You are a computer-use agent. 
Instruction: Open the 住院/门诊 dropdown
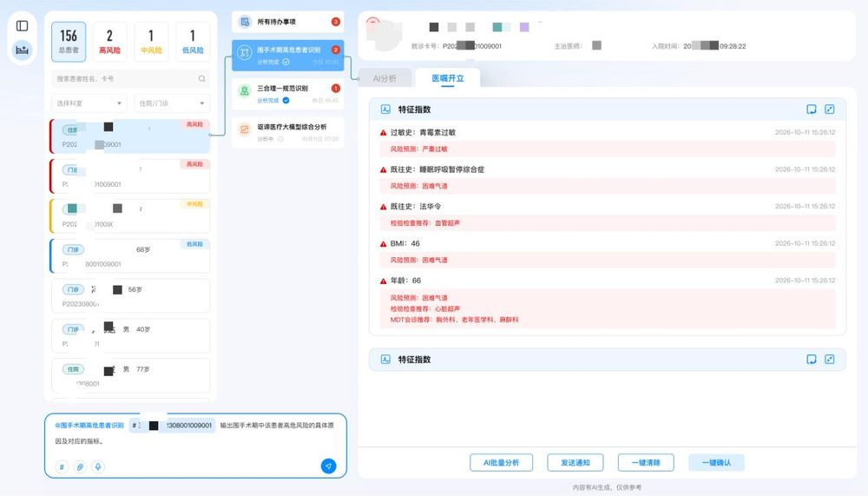172,103
